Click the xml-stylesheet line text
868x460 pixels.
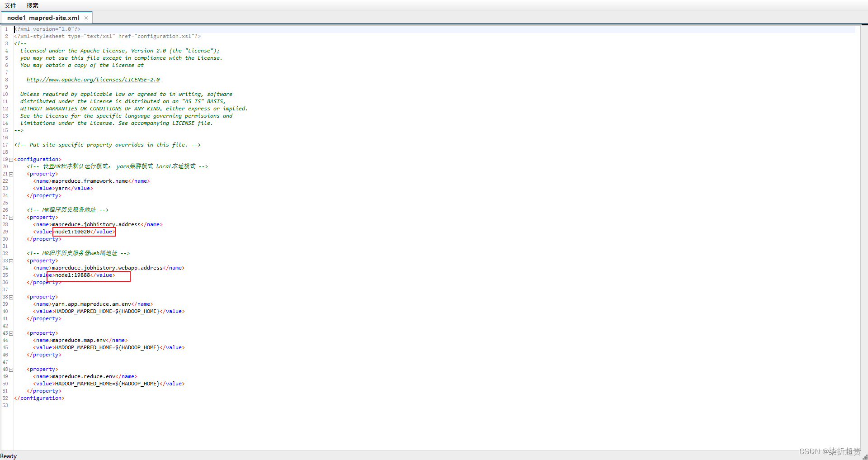[107, 36]
